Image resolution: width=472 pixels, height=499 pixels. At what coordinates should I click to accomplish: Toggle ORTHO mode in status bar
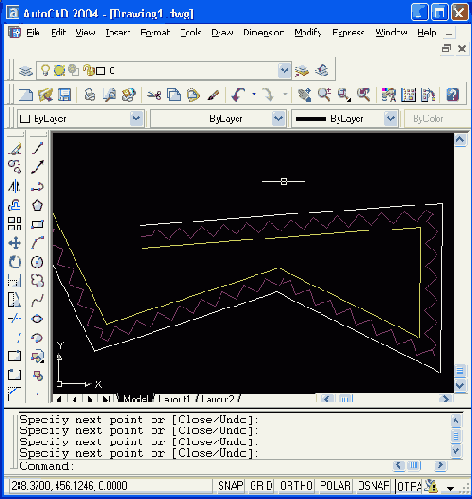[x=296, y=486]
